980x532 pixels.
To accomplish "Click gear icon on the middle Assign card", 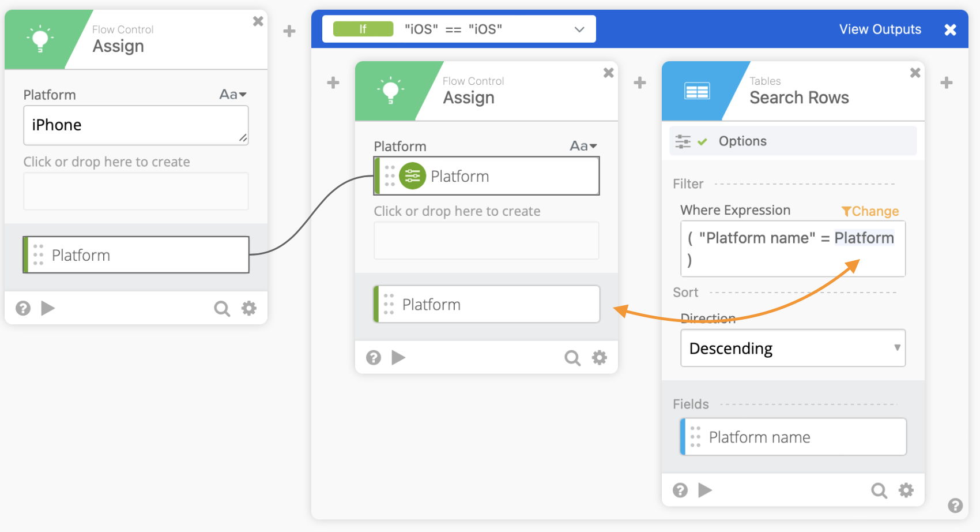I will click(600, 358).
